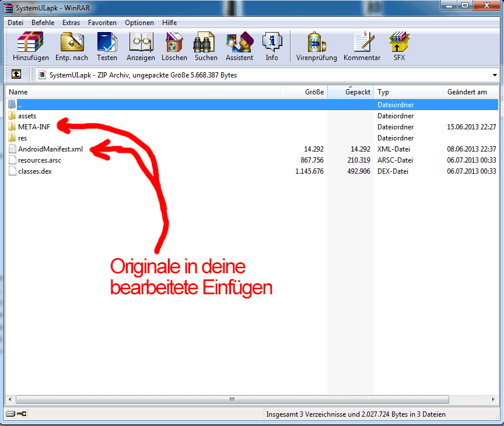
Task: Click the resources.arsc file icon
Action: pyautogui.click(x=12, y=160)
